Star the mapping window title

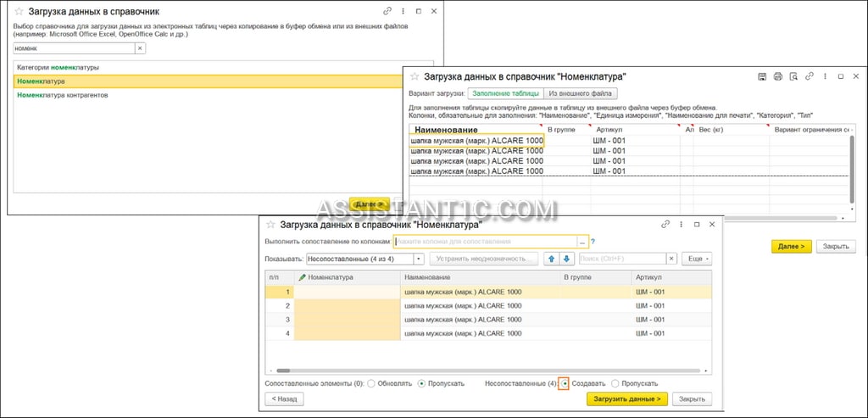click(x=270, y=225)
